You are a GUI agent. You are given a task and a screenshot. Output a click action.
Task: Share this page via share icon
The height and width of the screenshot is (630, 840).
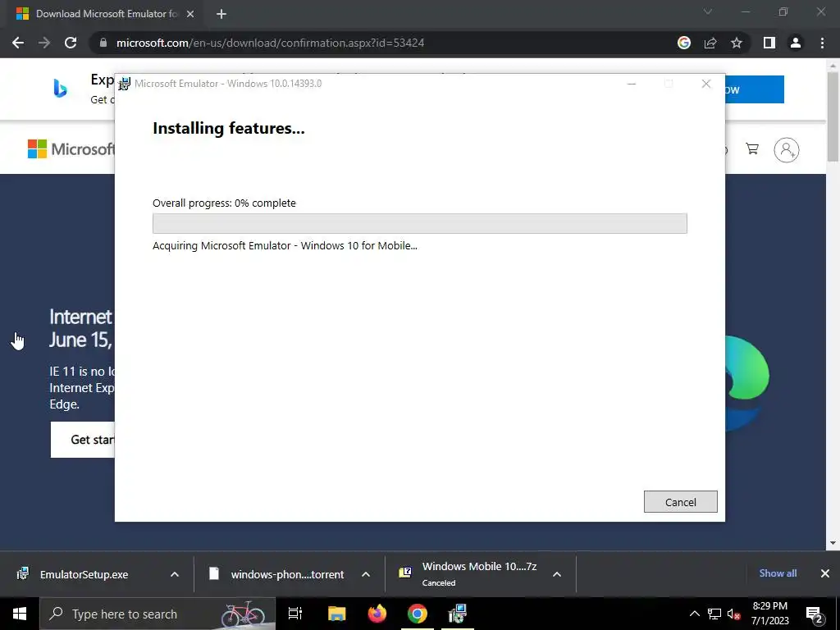tap(710, 43)
